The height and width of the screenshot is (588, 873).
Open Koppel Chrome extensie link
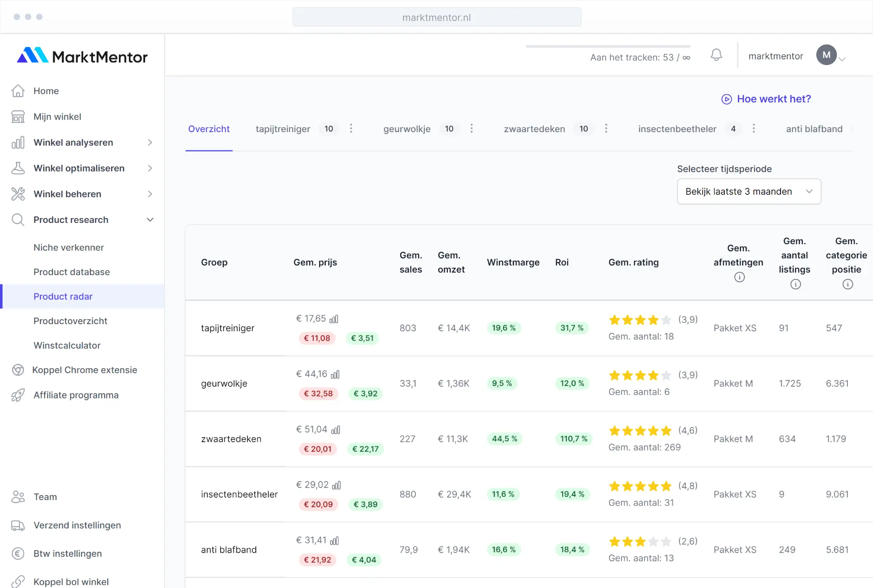point(84,370)
